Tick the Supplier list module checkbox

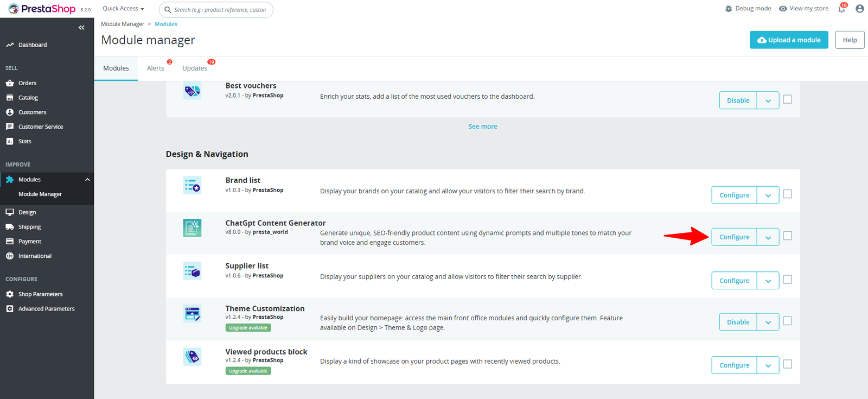click(788, 280)
